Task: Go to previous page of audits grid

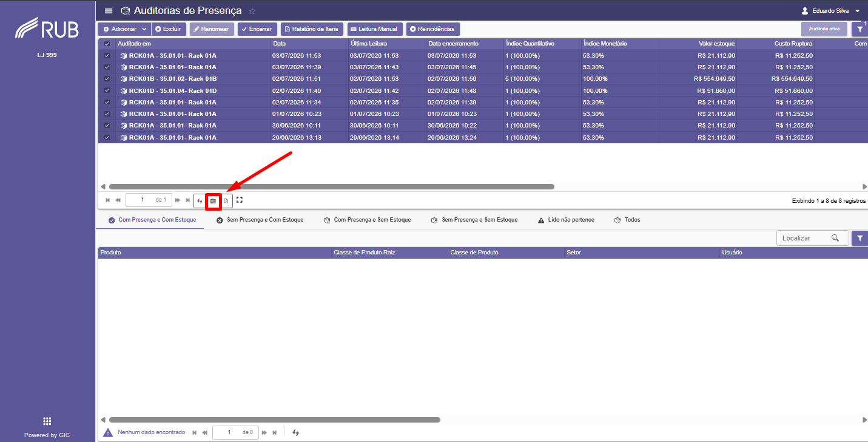Action: pyautogui.click(x=118, y=200)
